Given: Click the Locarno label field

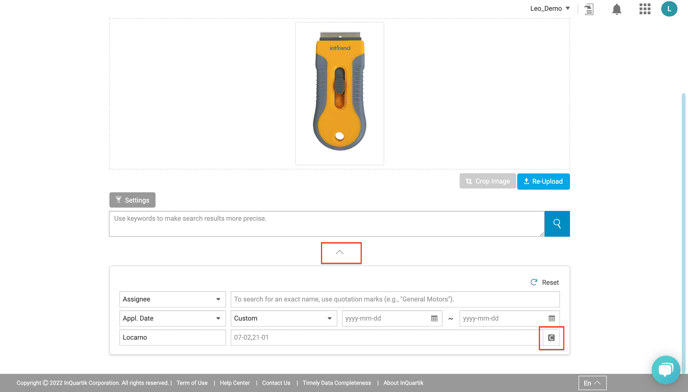Looking at the screenshot, I should click(172, 338).
